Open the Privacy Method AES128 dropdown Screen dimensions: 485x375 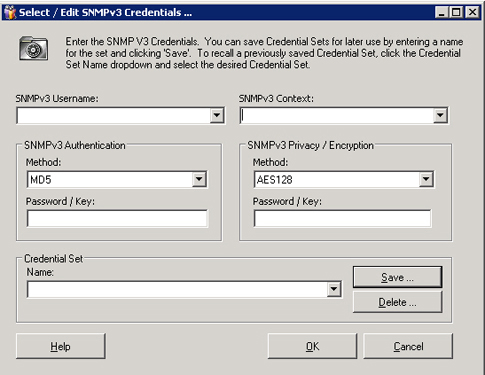point(426,179)
